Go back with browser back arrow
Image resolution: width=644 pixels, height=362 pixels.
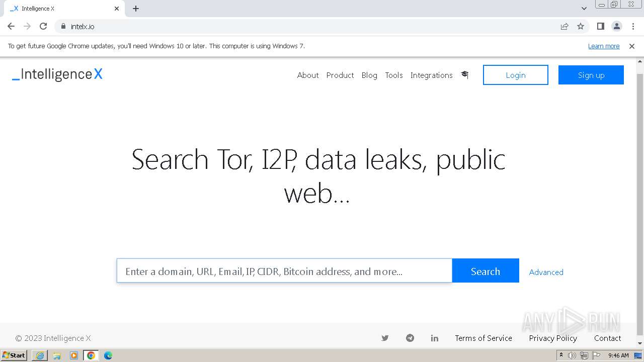coord(11,26)
